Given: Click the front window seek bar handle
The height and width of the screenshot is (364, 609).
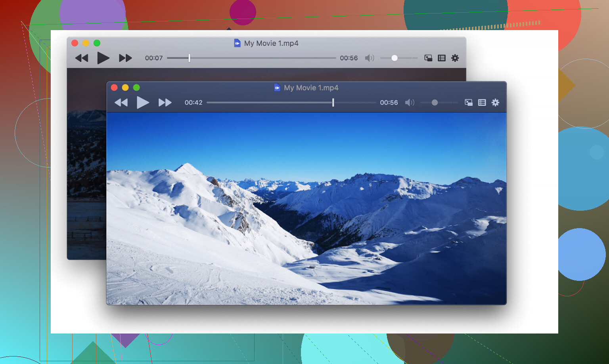Looking at the screenshot, I should click(x=333, y=103).
